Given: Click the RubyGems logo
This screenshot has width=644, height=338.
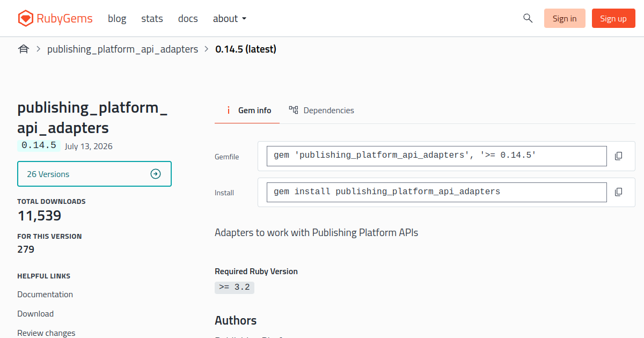Looking at the screenshot, I should click(x=55, y=18).
